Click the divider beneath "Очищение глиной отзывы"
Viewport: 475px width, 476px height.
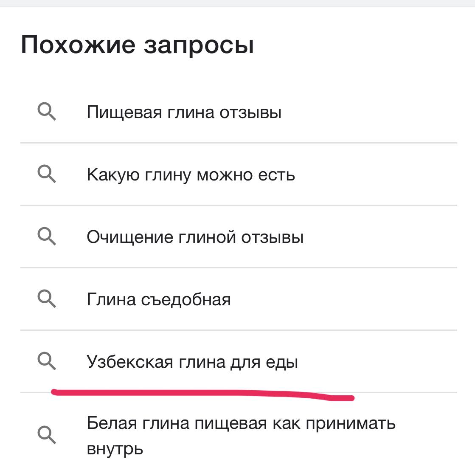239,268
